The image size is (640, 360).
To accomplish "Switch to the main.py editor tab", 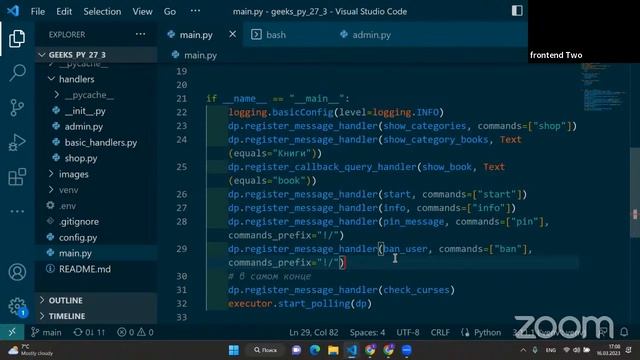I will [196, 35].
